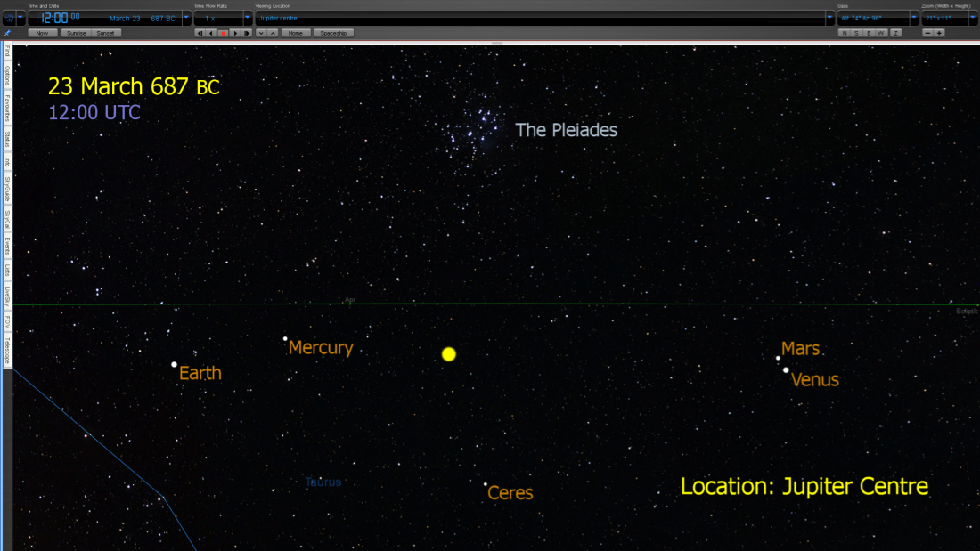980x551 pixels.
Task: Point gaze to zenith with Z button
Action: click(895, 33)
